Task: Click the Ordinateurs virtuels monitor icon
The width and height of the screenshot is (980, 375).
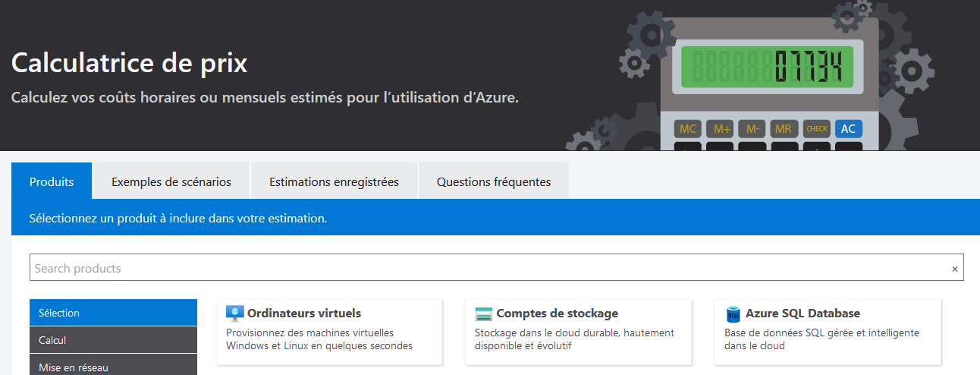Action: coord(235,314)
